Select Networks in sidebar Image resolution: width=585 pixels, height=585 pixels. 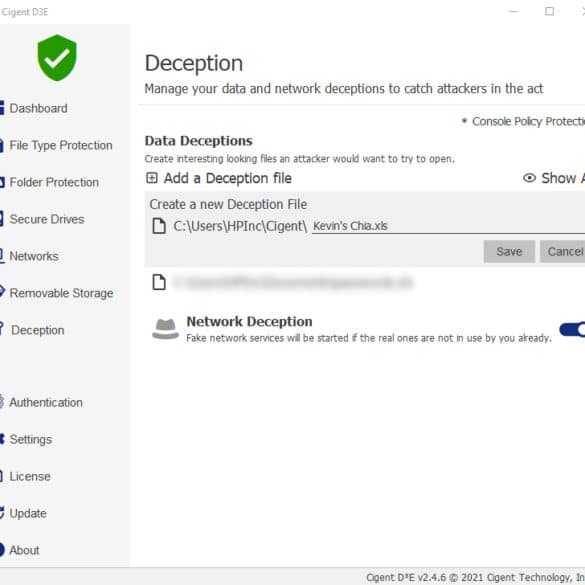point(34,256)
